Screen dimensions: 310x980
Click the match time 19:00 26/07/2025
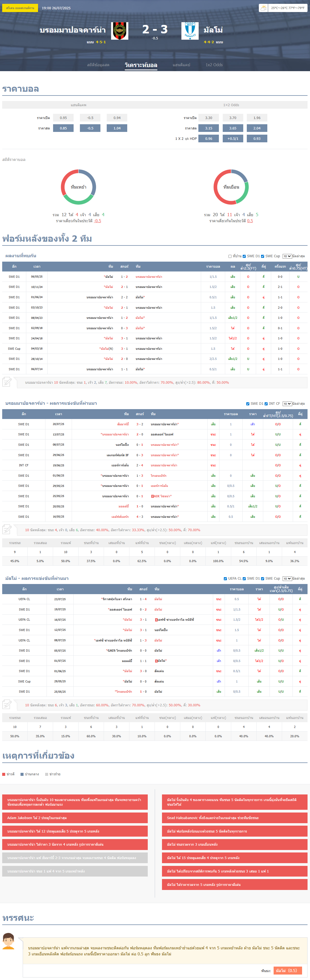click(x=56, y=8)
